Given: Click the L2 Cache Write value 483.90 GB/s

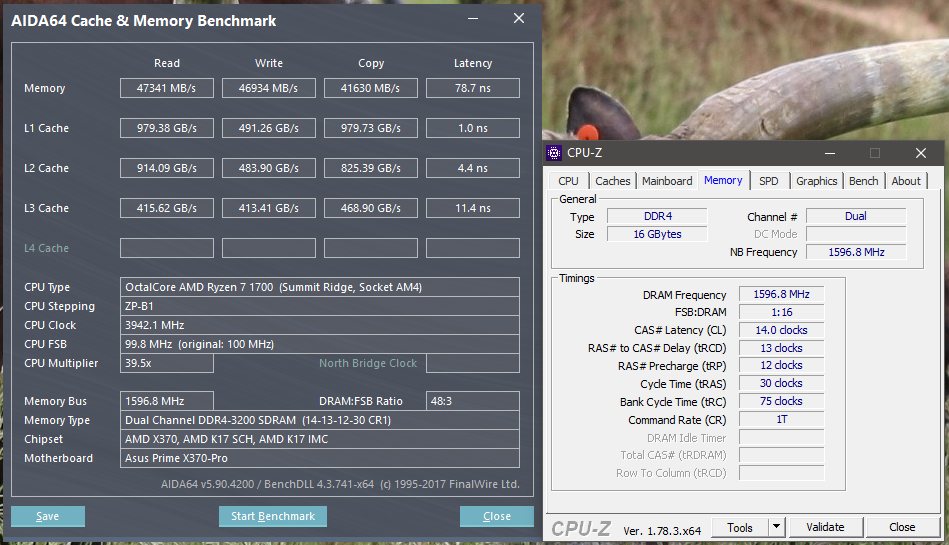Looking at the screenshot, I should (x=269, y=168).
